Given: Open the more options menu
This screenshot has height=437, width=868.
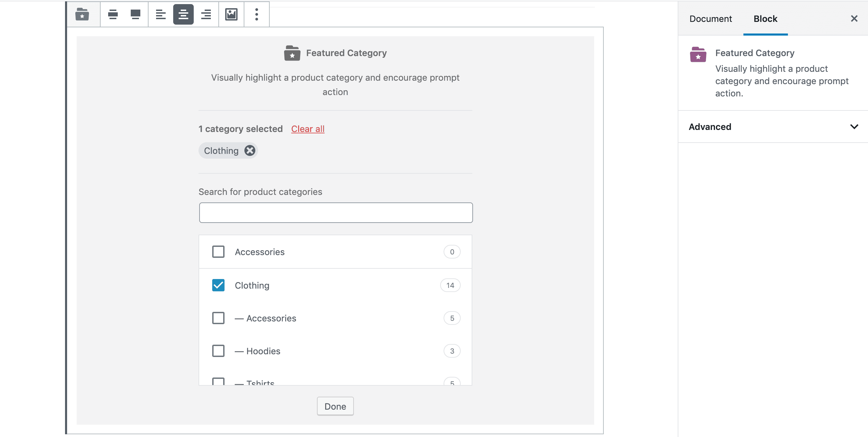Looking at the screenshot, I should (256, 14).
